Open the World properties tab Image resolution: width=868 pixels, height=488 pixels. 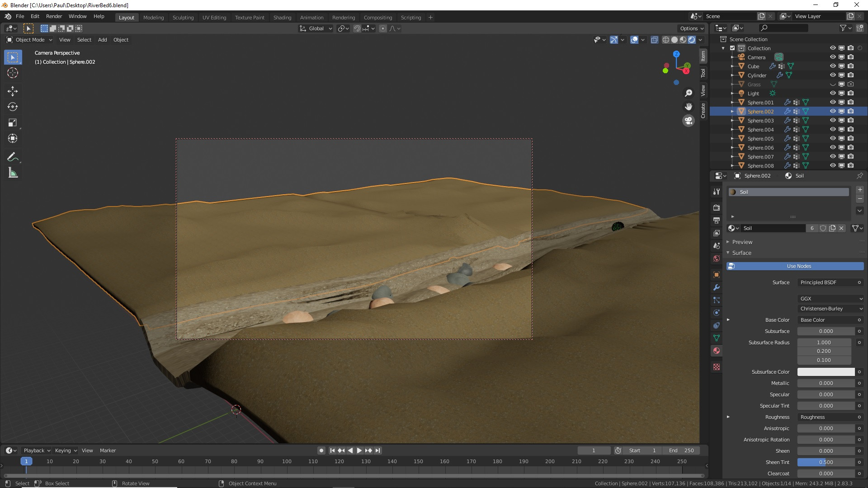point(717,258)
